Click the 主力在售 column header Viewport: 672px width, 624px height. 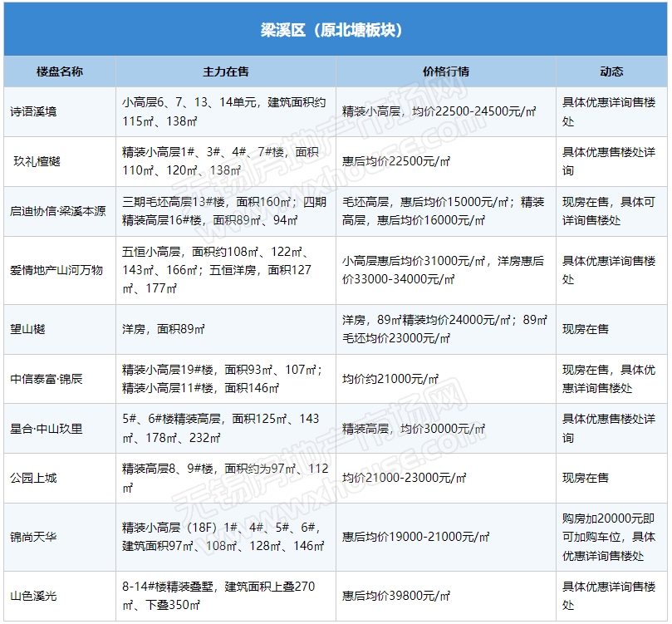225,71
